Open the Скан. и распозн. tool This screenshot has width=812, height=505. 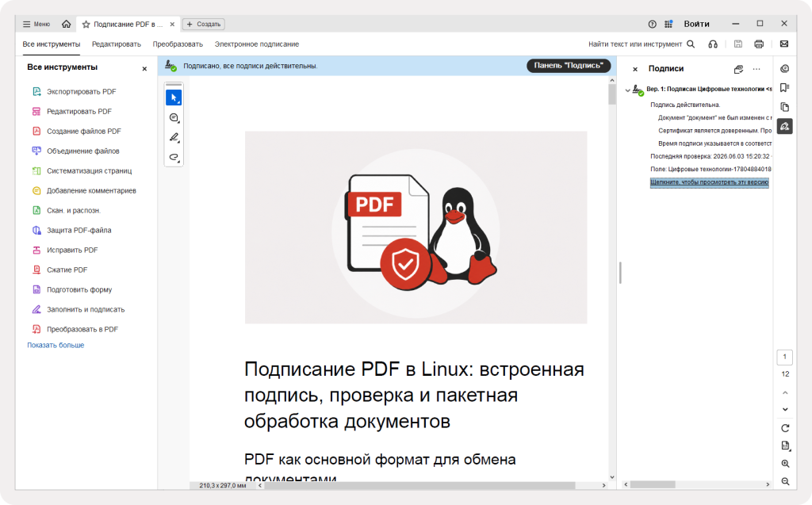click(66, 210)
